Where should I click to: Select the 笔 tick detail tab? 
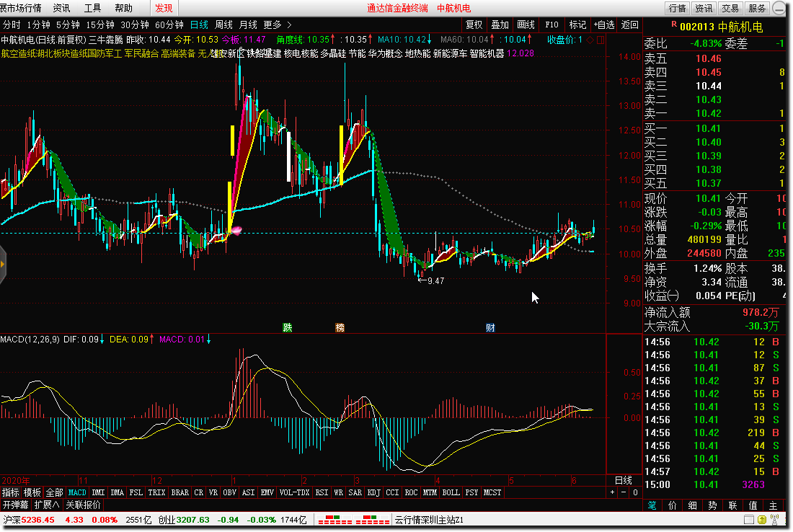coord(652,506)
